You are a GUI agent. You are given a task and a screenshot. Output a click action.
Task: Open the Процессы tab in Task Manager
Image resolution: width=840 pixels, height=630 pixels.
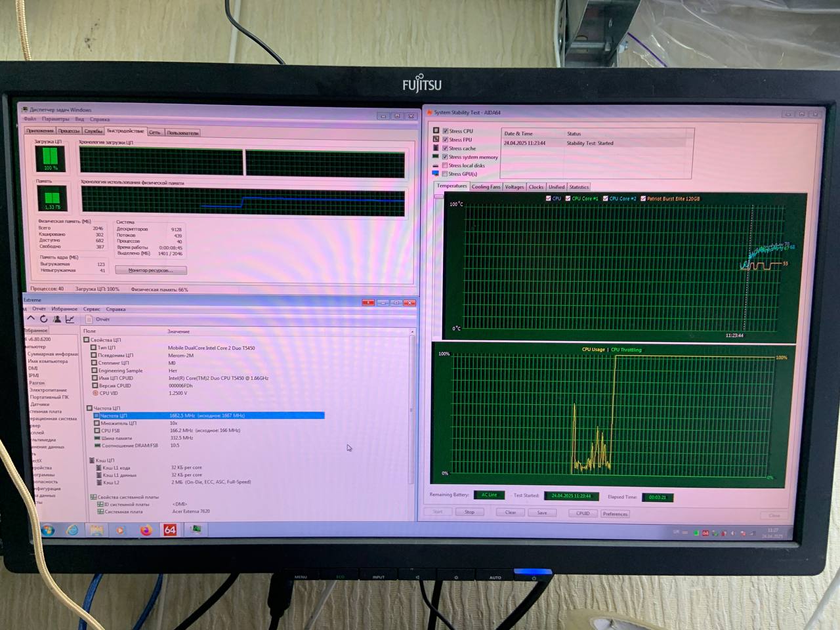click(69, 131)
